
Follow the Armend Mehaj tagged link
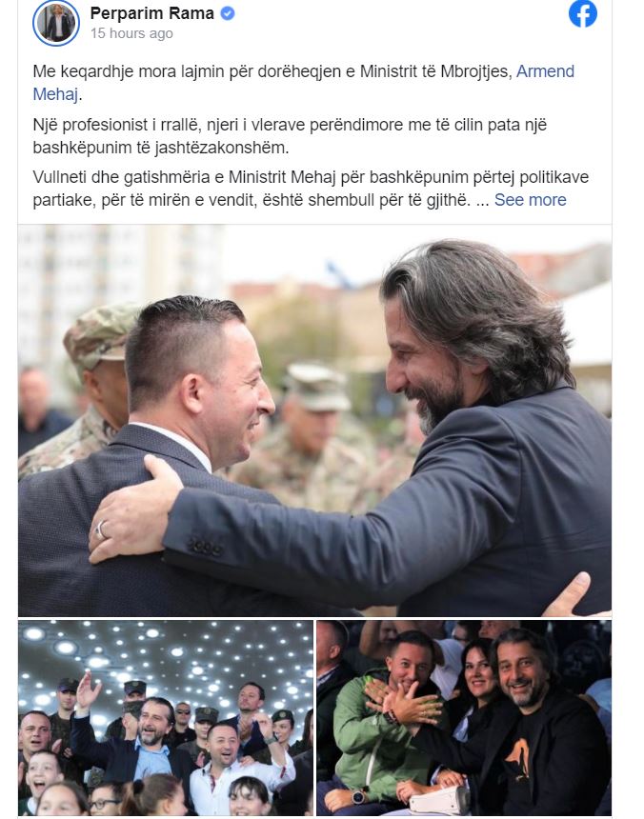point(545,71)
